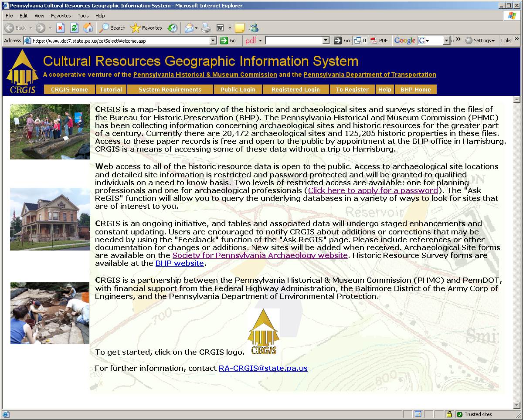523x420 pixels.
Task: Open the Google search box dropdown
Action: point(446,41)
